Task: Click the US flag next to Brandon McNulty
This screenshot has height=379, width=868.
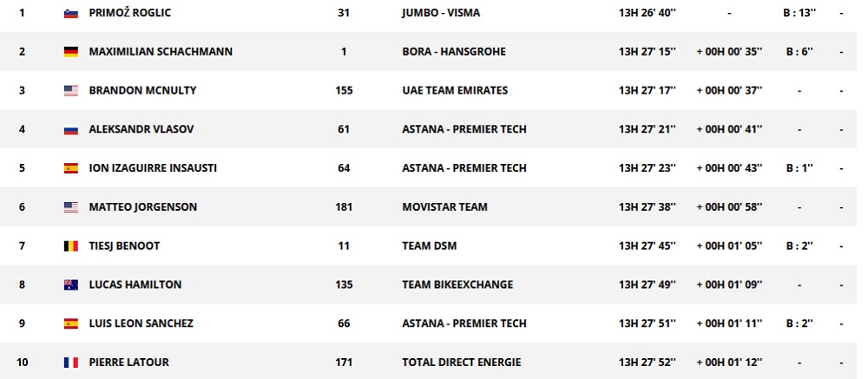Action: [71, 91]
